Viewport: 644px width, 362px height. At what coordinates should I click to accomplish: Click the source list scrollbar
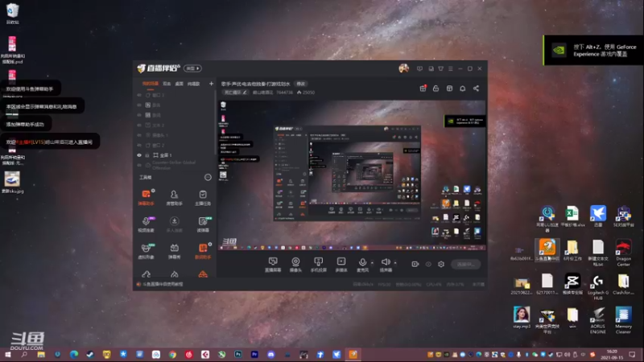[216, 123]
